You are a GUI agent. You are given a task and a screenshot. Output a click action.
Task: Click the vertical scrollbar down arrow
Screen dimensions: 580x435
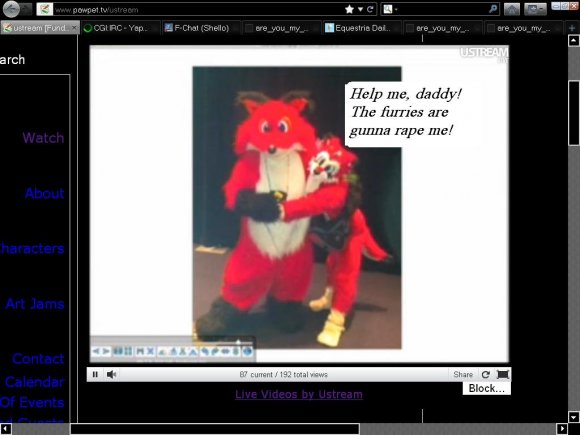click(574, 417)
